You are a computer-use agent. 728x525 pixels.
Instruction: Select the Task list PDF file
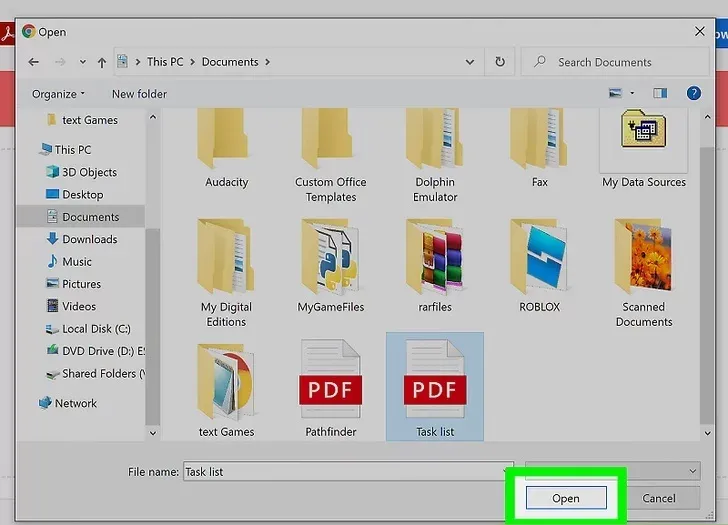coord(435,386)
